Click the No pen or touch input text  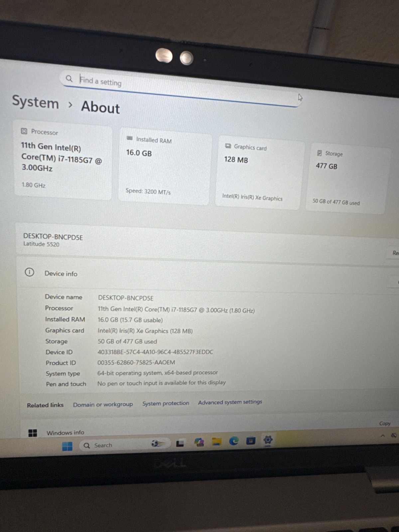pos(161,383)
